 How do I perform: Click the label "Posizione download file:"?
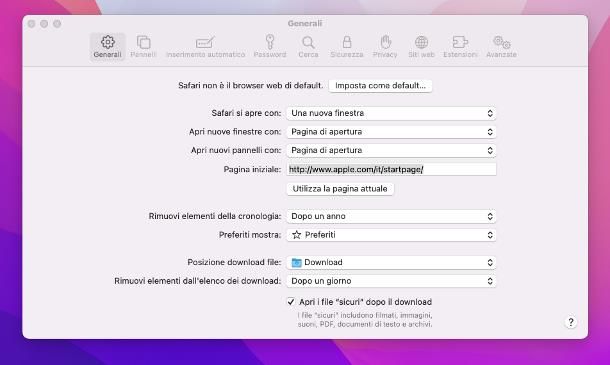pyautogui.click(x=234, y=262)
